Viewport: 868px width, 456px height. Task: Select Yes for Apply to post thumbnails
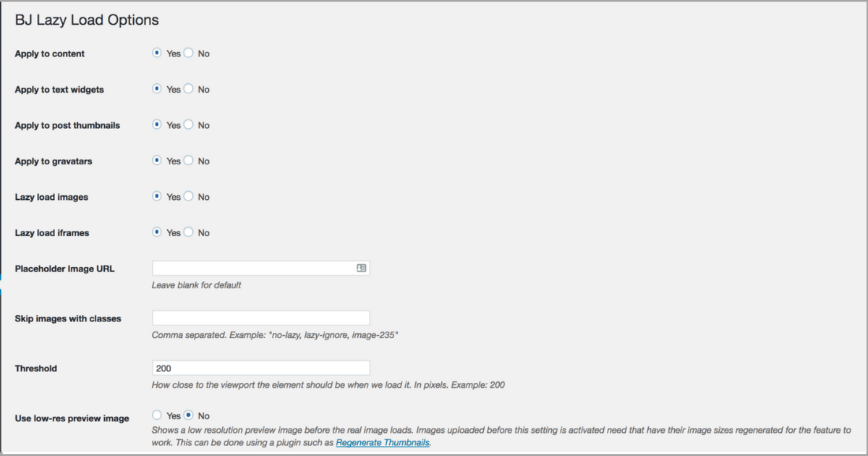click(x=157, y=124)
